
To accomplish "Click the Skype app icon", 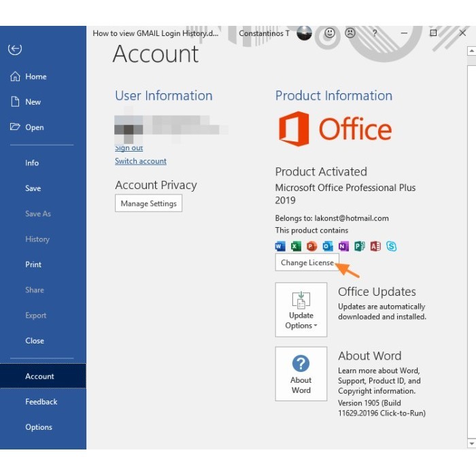I will (391, 246).
